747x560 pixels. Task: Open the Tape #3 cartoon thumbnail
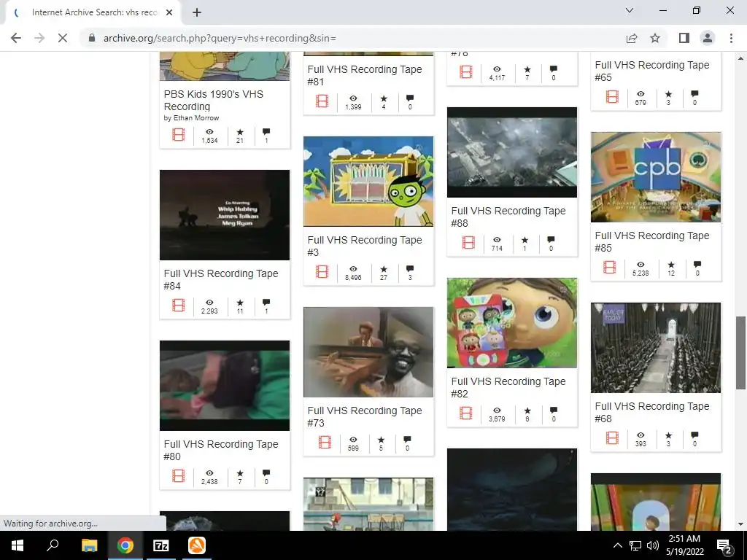point(368,182)
